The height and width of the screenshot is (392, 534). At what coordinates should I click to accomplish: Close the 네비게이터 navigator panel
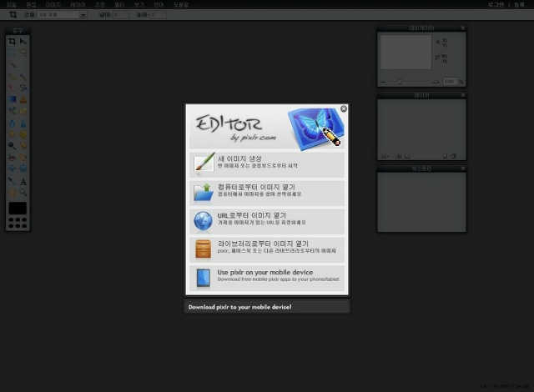463,28
